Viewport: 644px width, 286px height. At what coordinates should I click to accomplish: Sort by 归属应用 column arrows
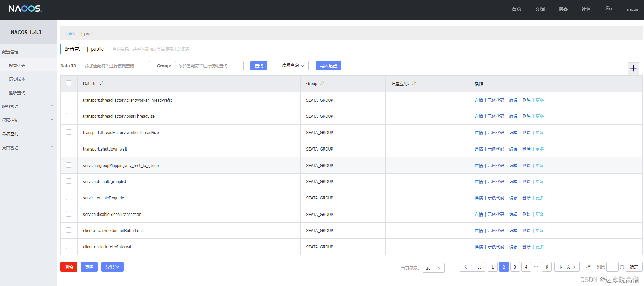point(414,83)
